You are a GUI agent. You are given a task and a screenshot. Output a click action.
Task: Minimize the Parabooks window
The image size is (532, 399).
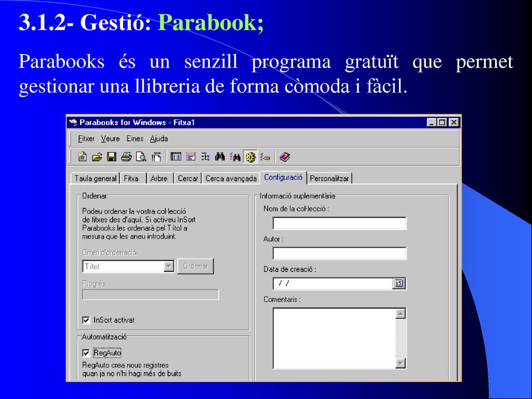(431, 123)
